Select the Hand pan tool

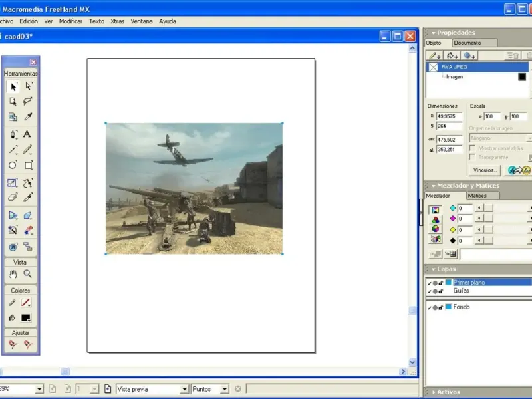[x=13, y=274]
